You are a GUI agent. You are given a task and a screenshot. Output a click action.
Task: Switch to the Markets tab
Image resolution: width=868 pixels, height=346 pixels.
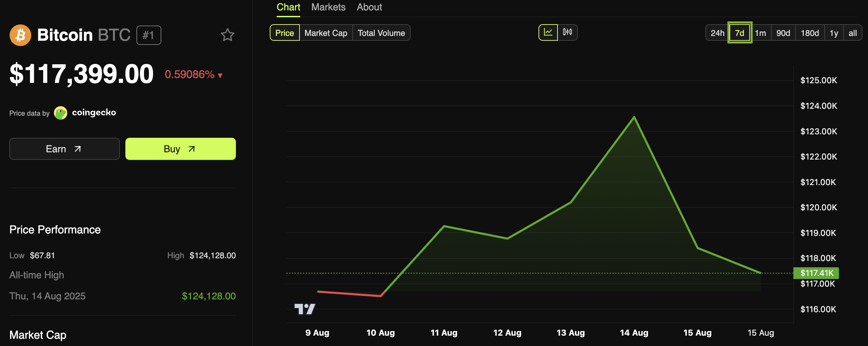pos(328,7)
